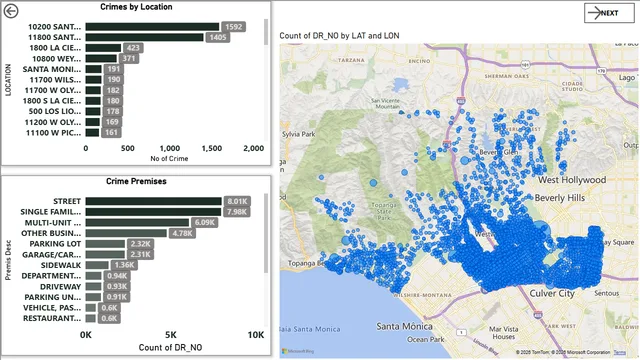Click the Crimes by Location scrollbar

266,32
